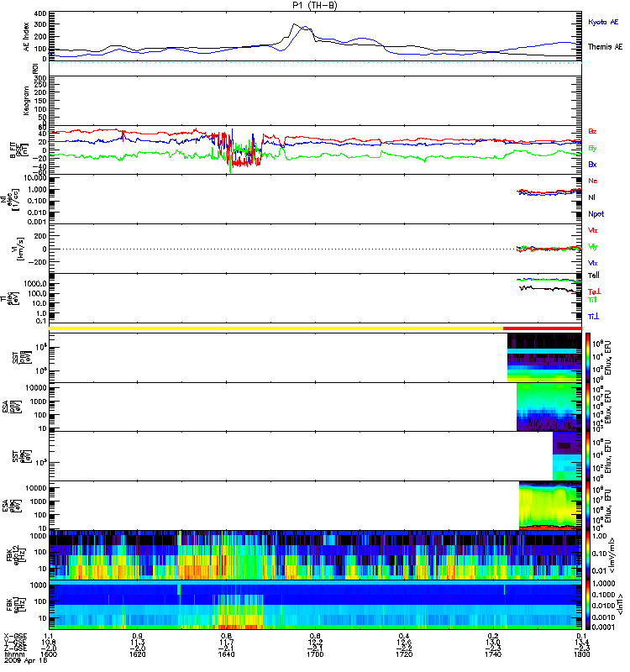Click the 1620 time tick label
The width and height of the screenshot is (630, 672).
click(x=138, y=654)
